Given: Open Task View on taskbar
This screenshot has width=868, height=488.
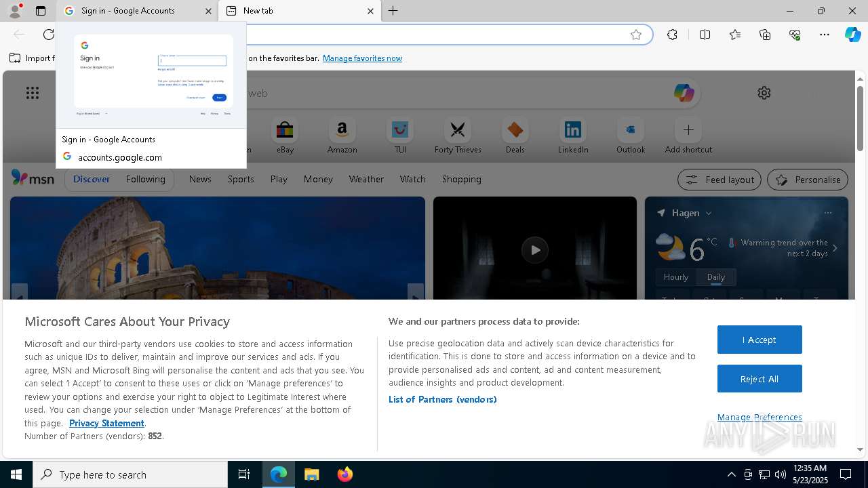Looking at the screenshot, I should tap(244, 474).
